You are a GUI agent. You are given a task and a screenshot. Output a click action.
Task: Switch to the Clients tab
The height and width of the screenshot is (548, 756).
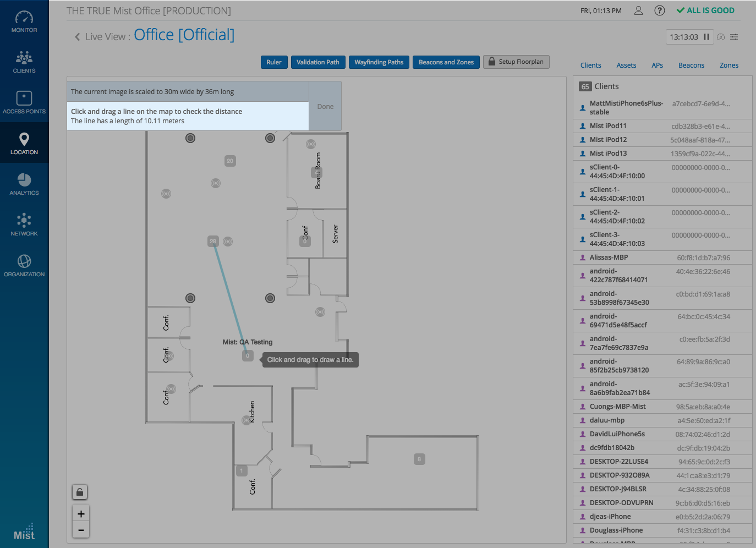tap(591, 65)
